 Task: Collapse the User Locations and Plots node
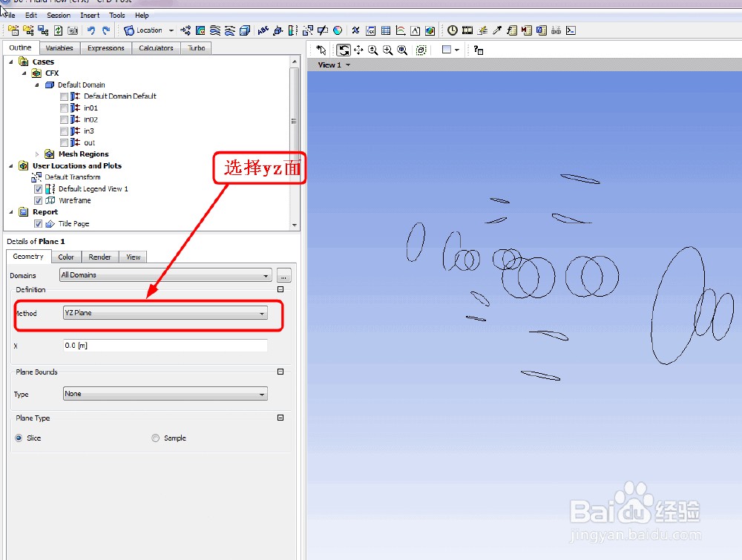click(11, 166)
